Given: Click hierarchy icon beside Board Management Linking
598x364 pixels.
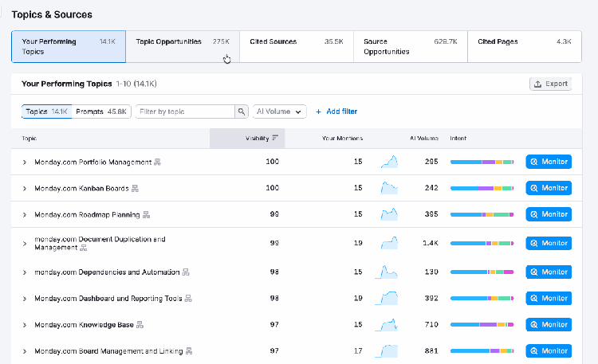Looking at the screenshot, I should pyautogui.click(x=189, y=351).
